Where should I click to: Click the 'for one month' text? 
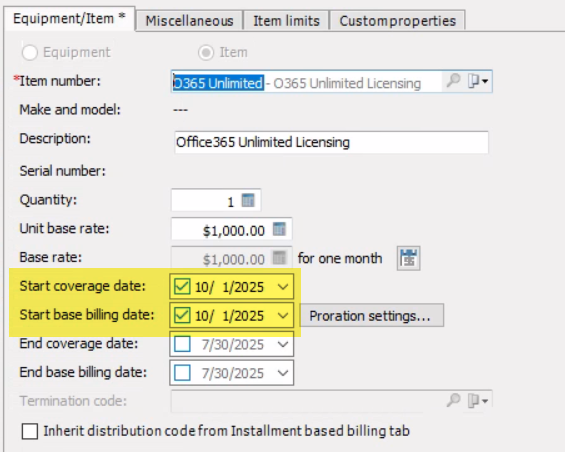340,258
